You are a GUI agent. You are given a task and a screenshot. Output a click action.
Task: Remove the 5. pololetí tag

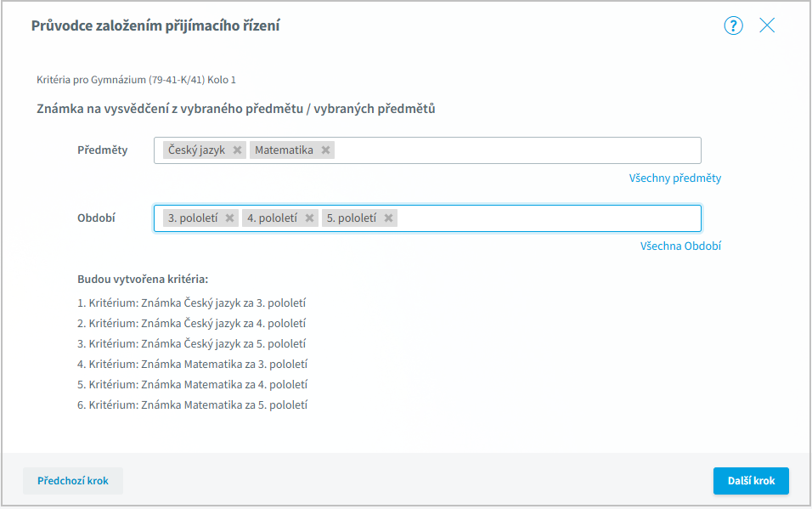388,218
